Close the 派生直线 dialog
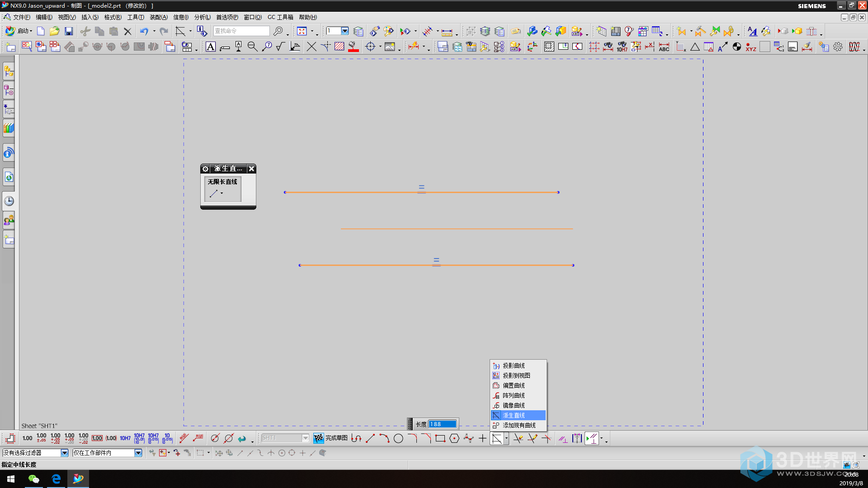The height and width of the screenshot is (488, 868). [251, 169]
